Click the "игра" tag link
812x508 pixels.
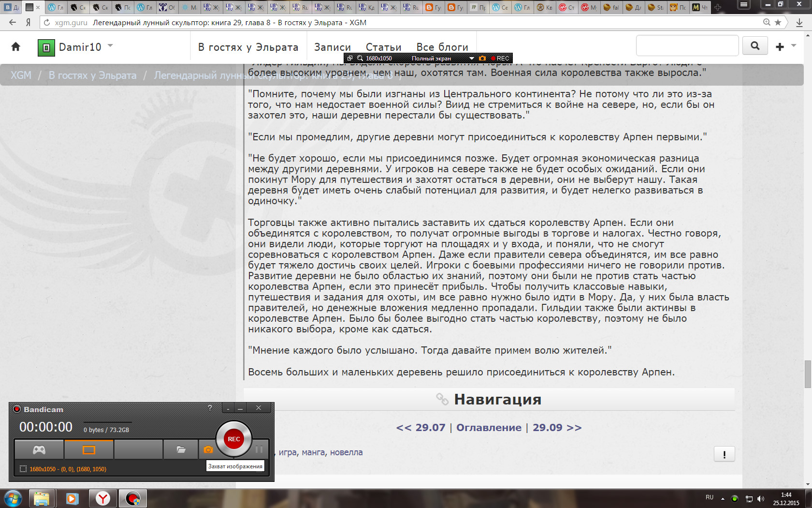click(288, 452)
